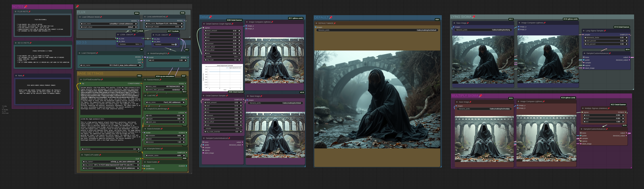Click pin icon next to LYING SIGMA title
Viewport: 644px width, 189px height.
click(474, 17)
